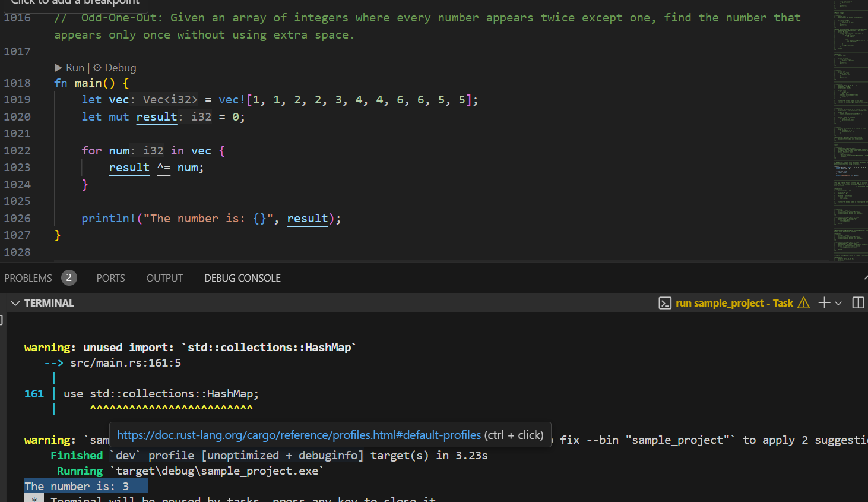Click the target\debug\sample_project.exe path

coord(217,471)
